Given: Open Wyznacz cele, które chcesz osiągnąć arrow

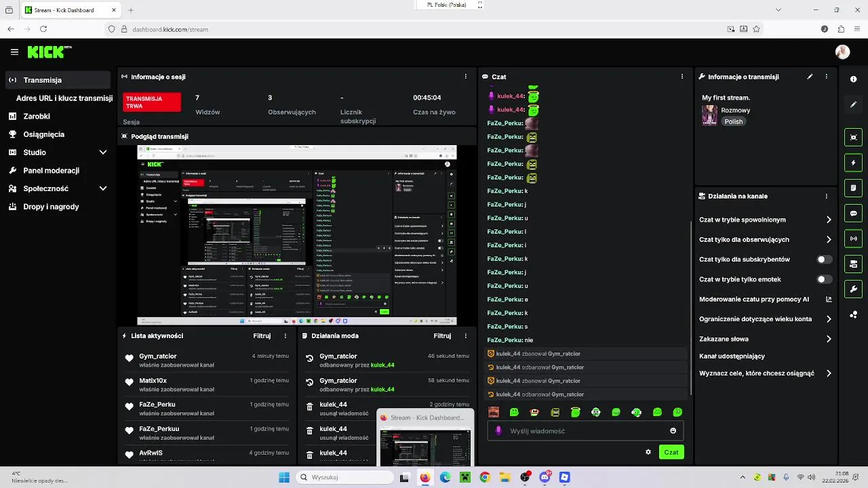Looking at the screenshot, I should tap(829, 373).
